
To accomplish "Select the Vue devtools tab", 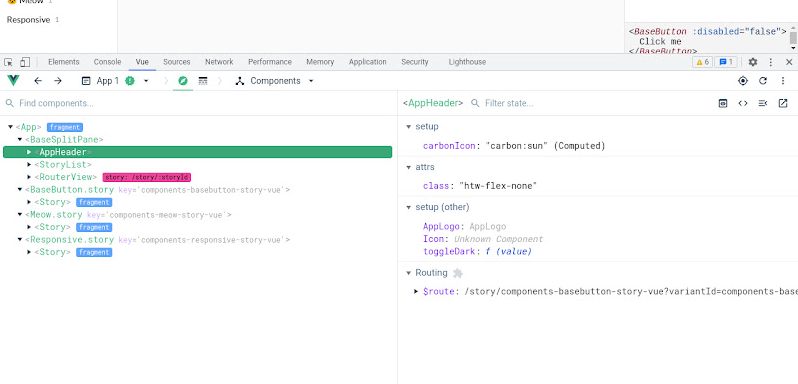I will click(142, 62).
